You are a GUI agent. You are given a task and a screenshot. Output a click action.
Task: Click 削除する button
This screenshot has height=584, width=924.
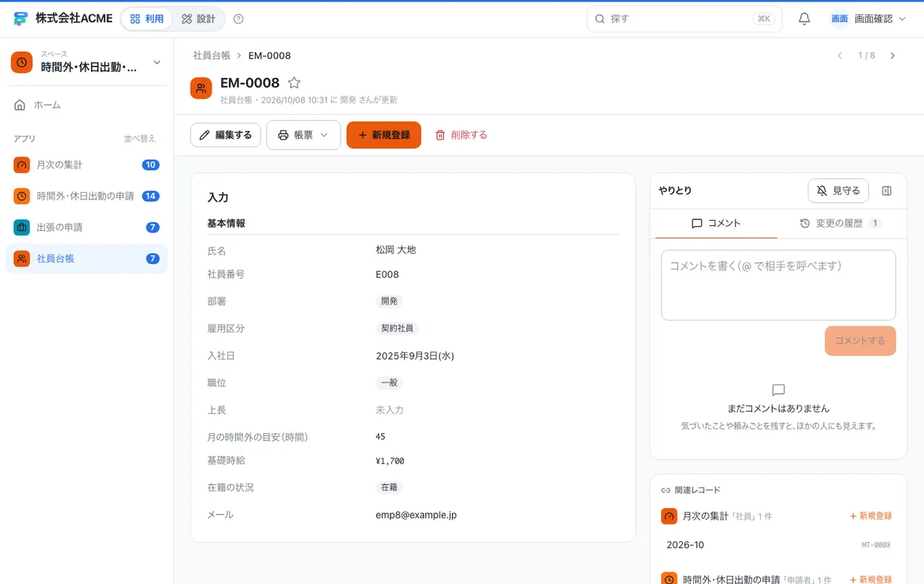pyautogui.click(x=461, y=135)
